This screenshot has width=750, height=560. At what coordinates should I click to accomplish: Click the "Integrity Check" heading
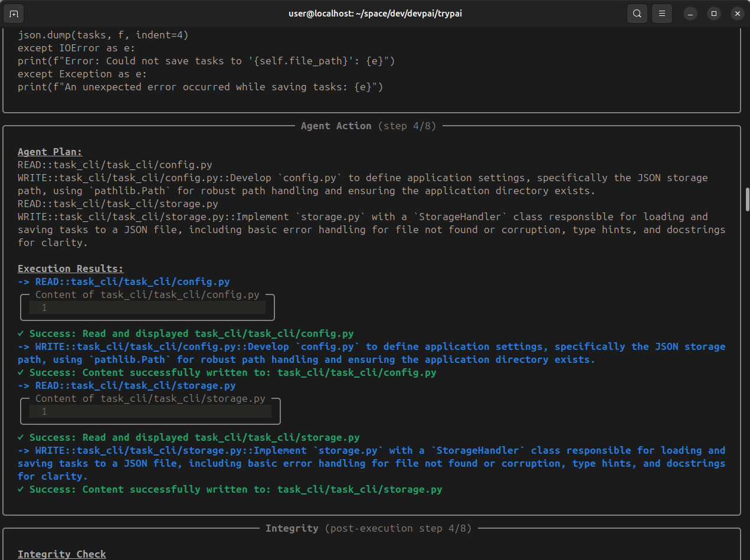pyautogui.click(x=61, y=554)
